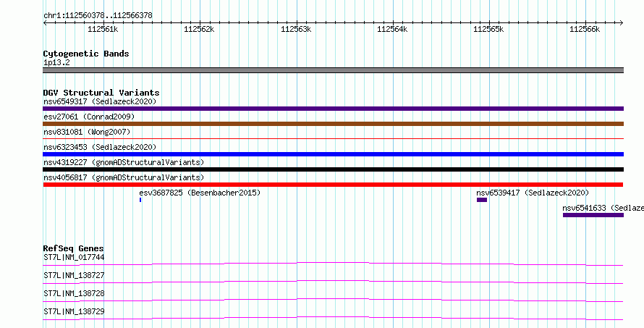Click the right arrow end of the ruler

tap(622, 23)
